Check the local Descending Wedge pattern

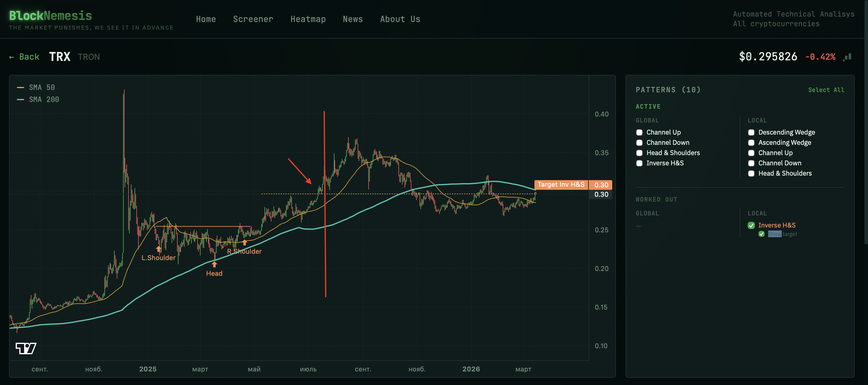click(751, 132)
